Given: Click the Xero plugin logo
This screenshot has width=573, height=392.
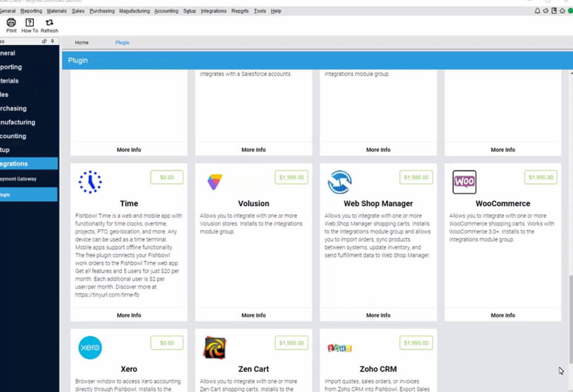Looking at the screenshot, I should pos(91,347).
